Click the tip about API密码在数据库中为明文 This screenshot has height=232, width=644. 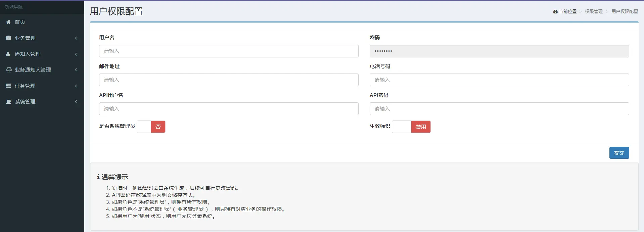point(154,195)
